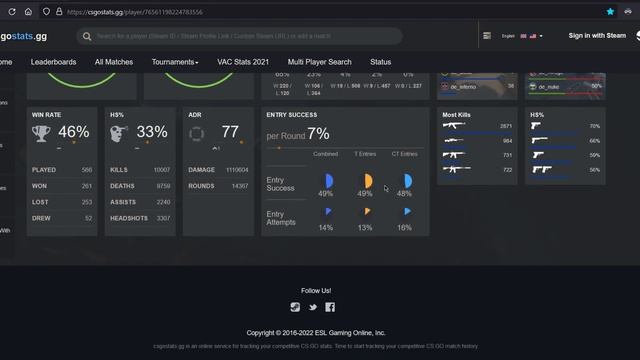Click the long pistol icon with 66% HS
640x360 pixels.
point(539,140)
